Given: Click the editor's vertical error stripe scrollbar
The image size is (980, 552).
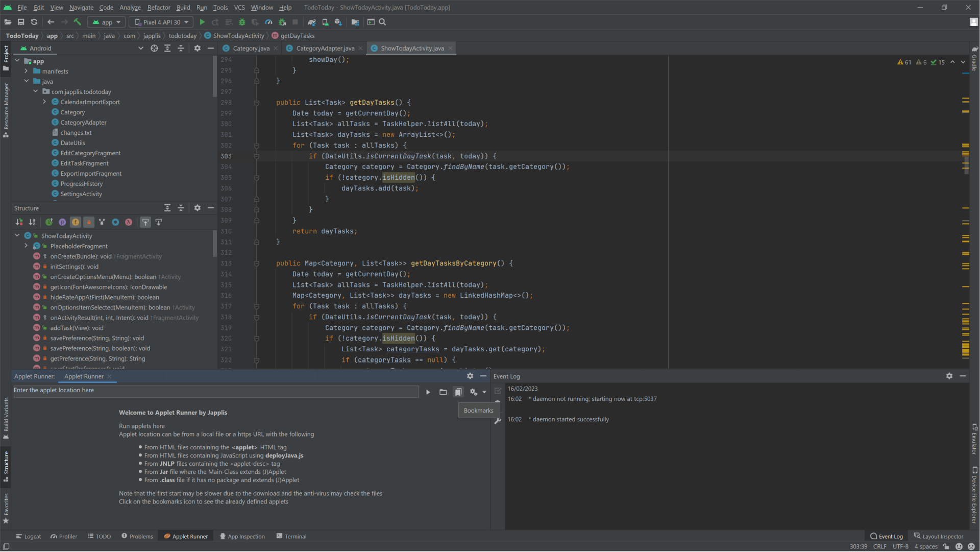Looking at the screenshot, I should click(965, 230).
